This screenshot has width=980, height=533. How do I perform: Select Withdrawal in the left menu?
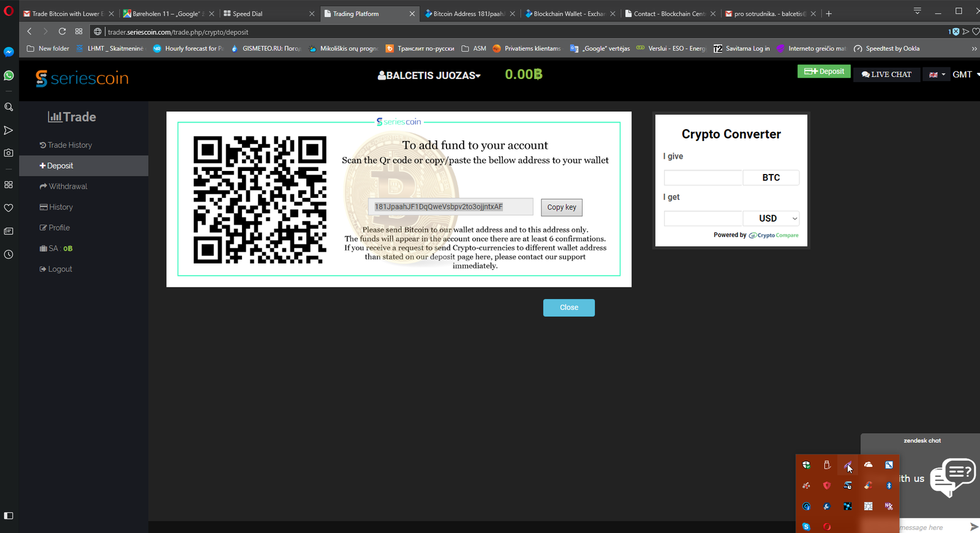(x=68, y=186)
